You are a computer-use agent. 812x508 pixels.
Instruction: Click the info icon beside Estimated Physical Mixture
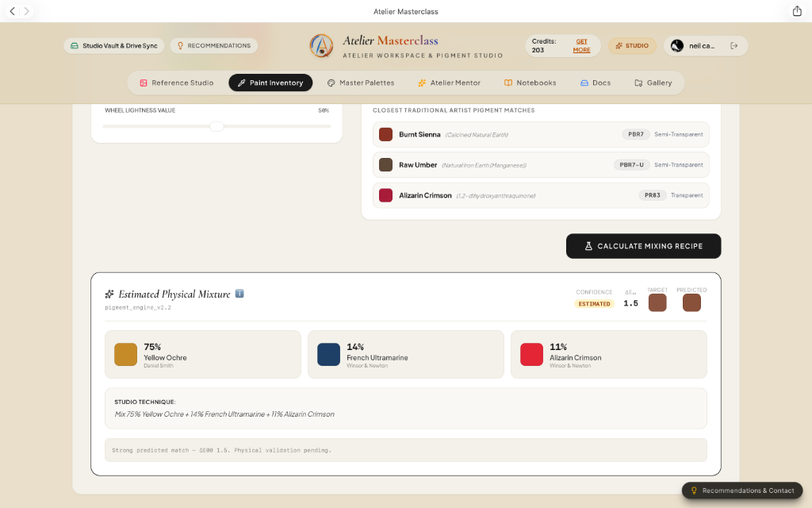coord(239,294)
